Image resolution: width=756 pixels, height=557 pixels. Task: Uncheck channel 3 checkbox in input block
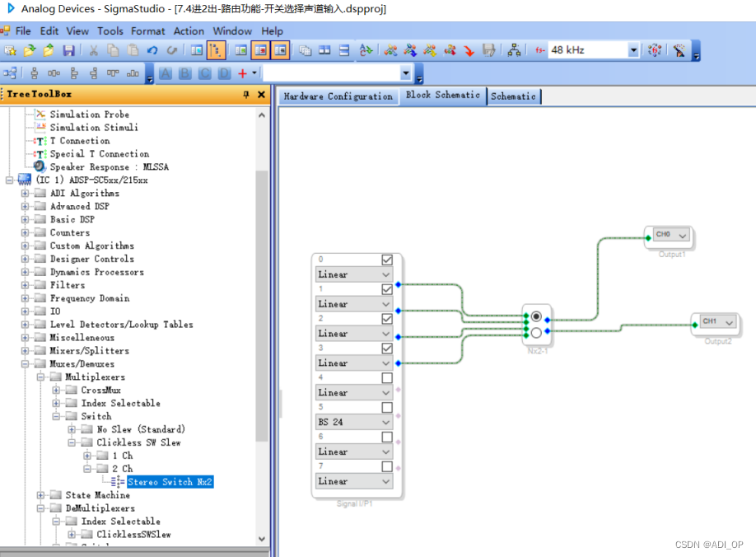pos(387,349)
